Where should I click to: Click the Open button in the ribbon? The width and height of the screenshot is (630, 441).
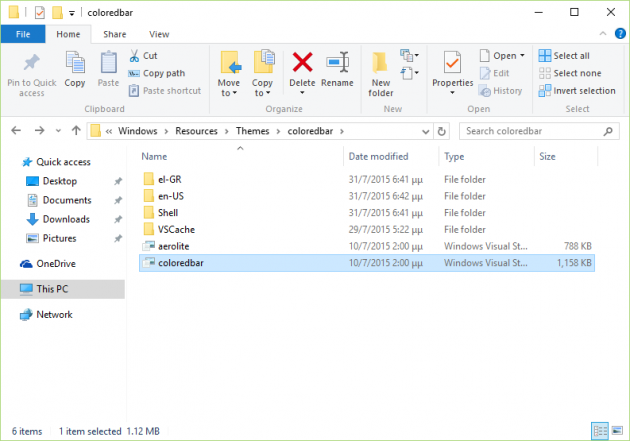click(498, 55)
